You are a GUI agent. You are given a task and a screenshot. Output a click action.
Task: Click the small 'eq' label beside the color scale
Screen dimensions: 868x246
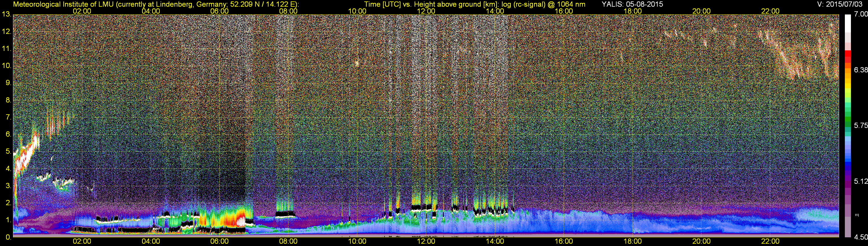[857, 215]
